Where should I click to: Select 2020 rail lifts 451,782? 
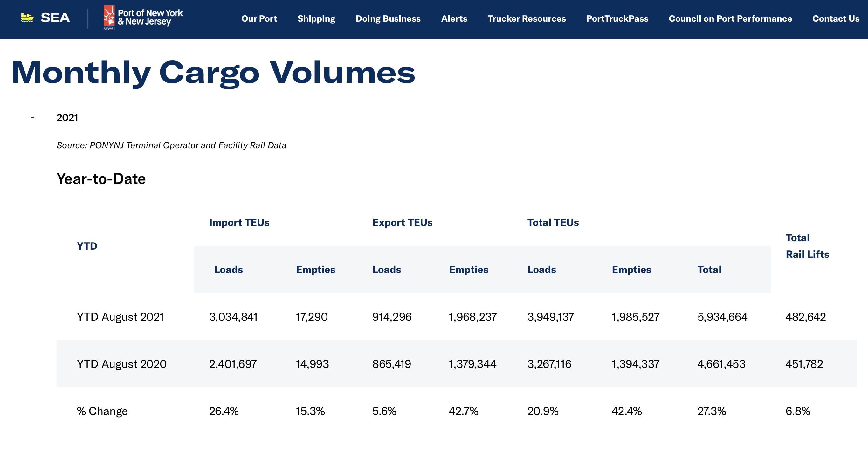click(x=804, y=364)
